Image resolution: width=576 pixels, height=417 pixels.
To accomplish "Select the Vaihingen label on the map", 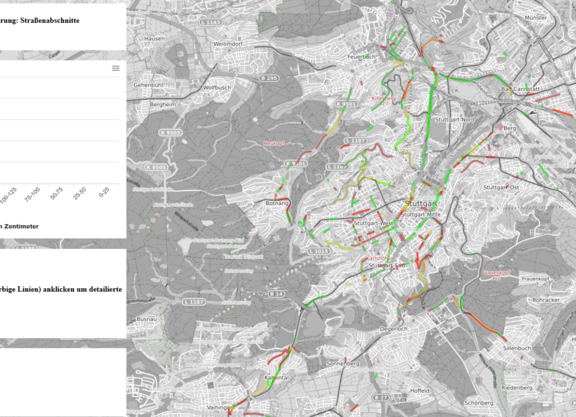I will pos(218,407).
